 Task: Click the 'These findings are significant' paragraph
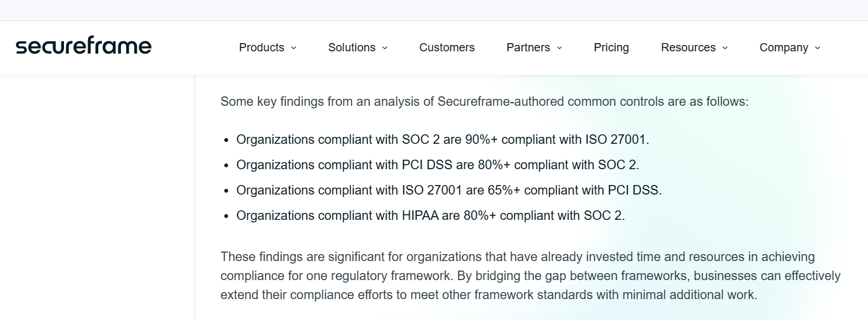click(x=531, y=276)
